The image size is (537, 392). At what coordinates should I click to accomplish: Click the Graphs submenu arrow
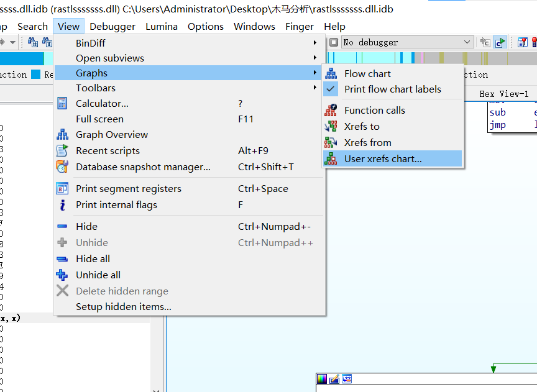(x=314, y=73)
